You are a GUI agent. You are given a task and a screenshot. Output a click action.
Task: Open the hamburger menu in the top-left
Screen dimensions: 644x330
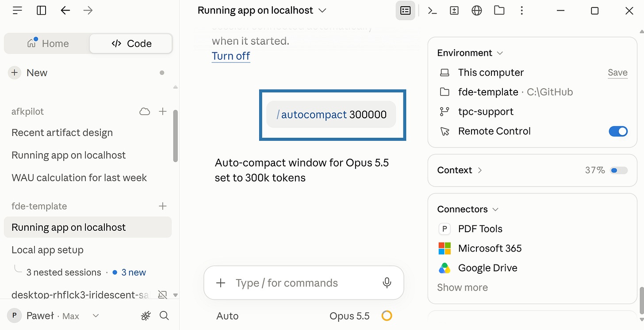click(17, 11)
